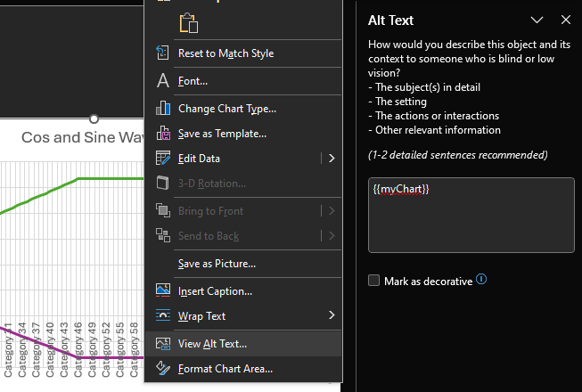
Task: Click the Alt Text pane heading
Action: click(x=390, y=20)
